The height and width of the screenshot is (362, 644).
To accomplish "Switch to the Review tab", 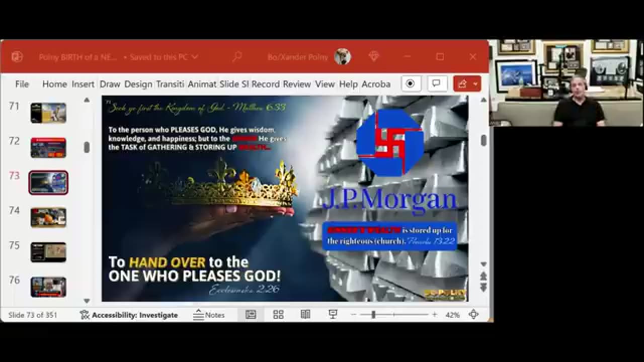I will [x=297, y=84].
